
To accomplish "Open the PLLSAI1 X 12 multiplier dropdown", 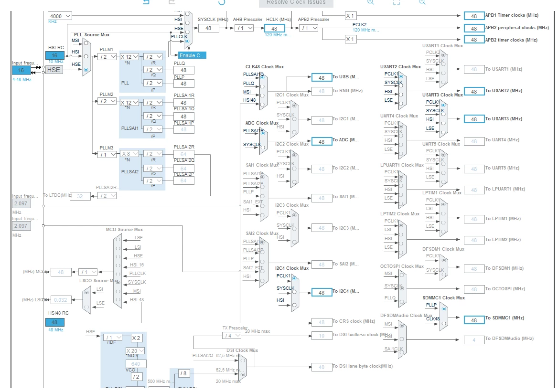I will (x=129, y=103).
